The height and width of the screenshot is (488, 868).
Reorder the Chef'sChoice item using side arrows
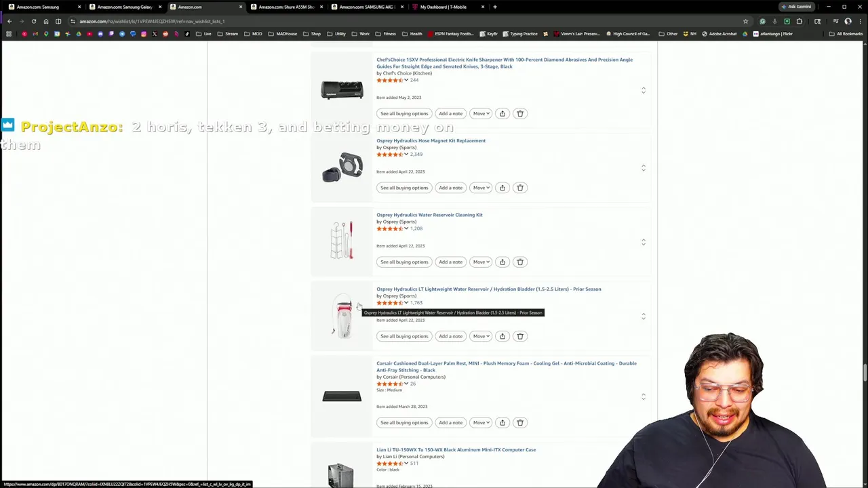coord(644,90)
